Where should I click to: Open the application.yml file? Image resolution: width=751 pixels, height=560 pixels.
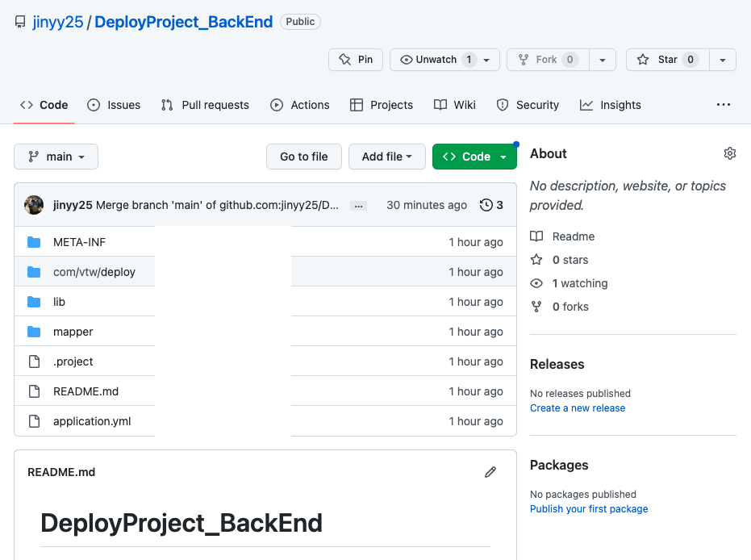coord(92,421)
